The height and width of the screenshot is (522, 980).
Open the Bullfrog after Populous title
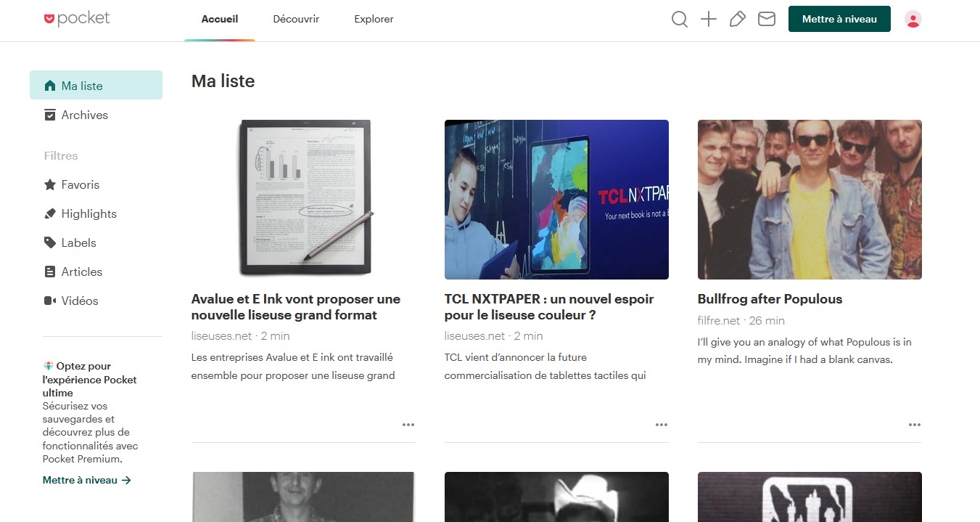(x=770, y=299)
